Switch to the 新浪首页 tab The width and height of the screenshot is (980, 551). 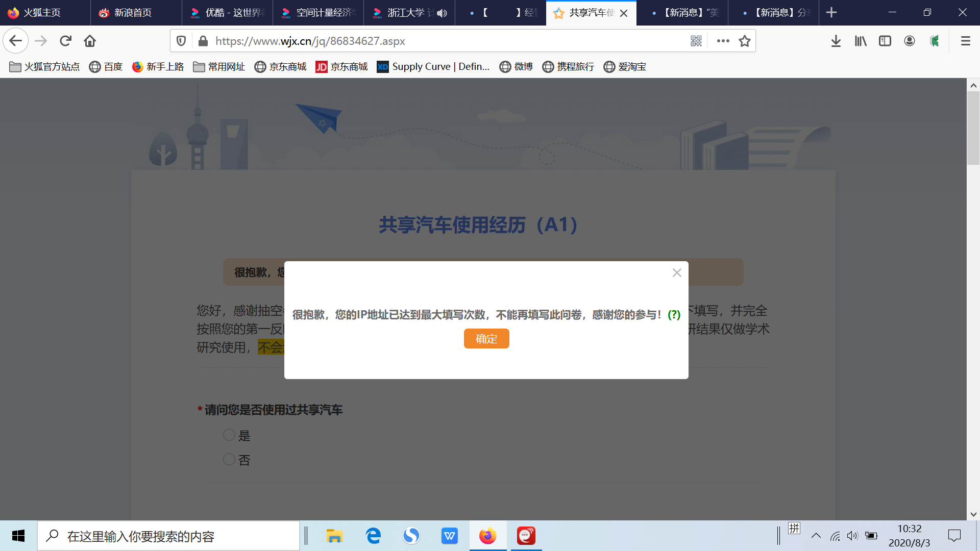(133, 13)
